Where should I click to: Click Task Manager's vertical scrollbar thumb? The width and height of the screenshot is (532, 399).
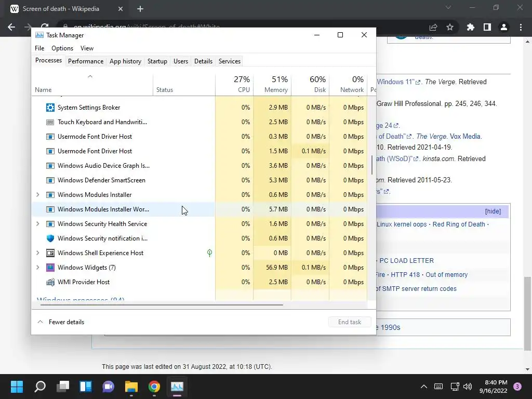[x=372, y=165]
